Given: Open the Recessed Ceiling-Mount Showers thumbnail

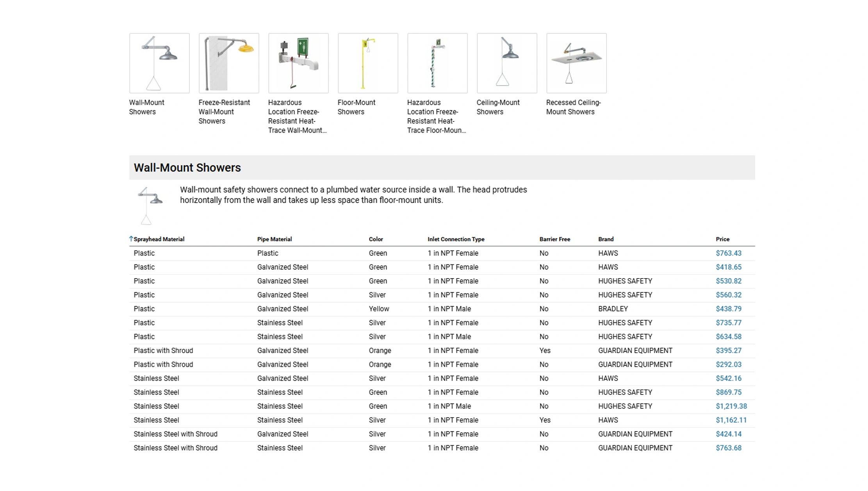Looking at the screenshot, I should [576, 63].
